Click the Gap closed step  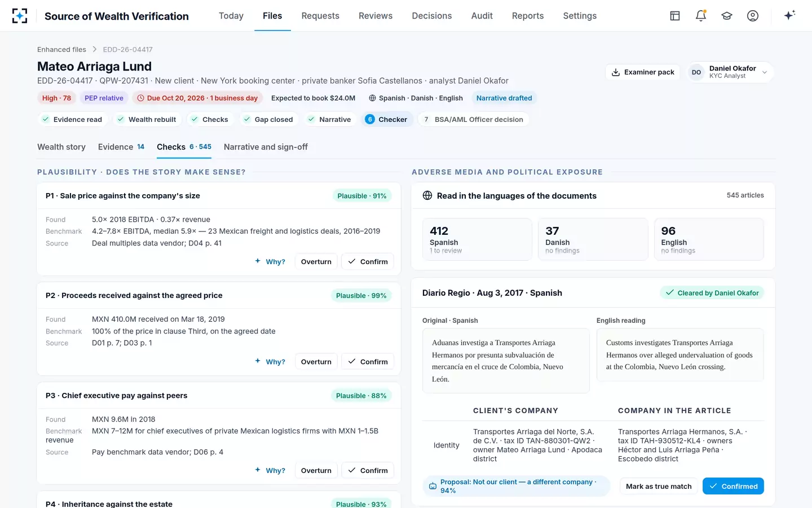[x=268, y=119]
